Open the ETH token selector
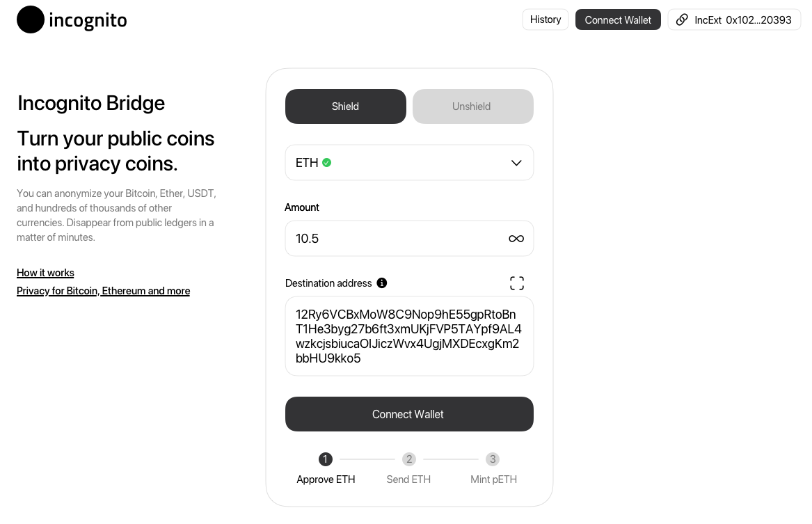Image resolution: width=812 pixels, height=524 pixels. 409,163
